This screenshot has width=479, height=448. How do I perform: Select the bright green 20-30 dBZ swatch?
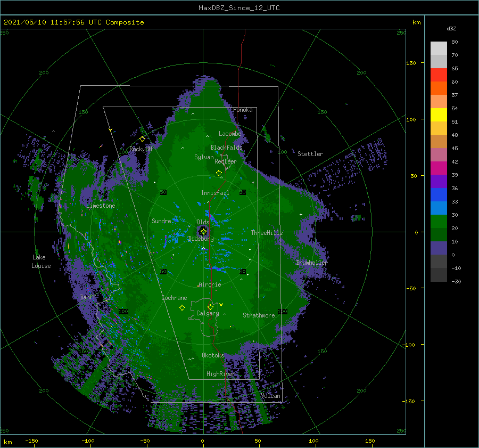pyautogui.click(x=439, y=221)
